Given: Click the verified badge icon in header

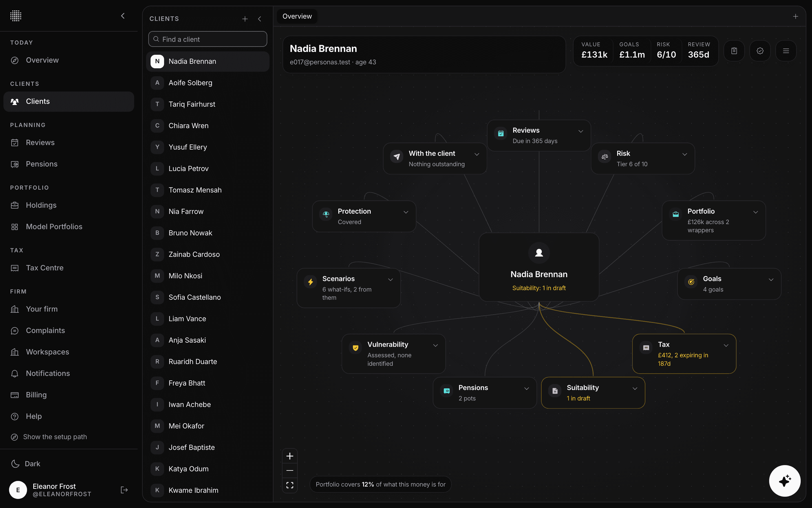Looking at the screenshot, I should [x=760, y=51].
